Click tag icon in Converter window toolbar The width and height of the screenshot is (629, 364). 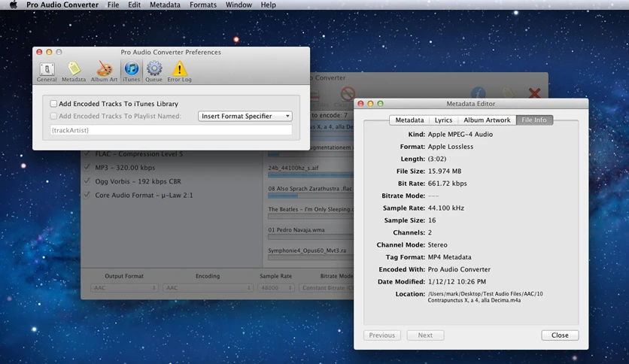(x=509, y=93)
